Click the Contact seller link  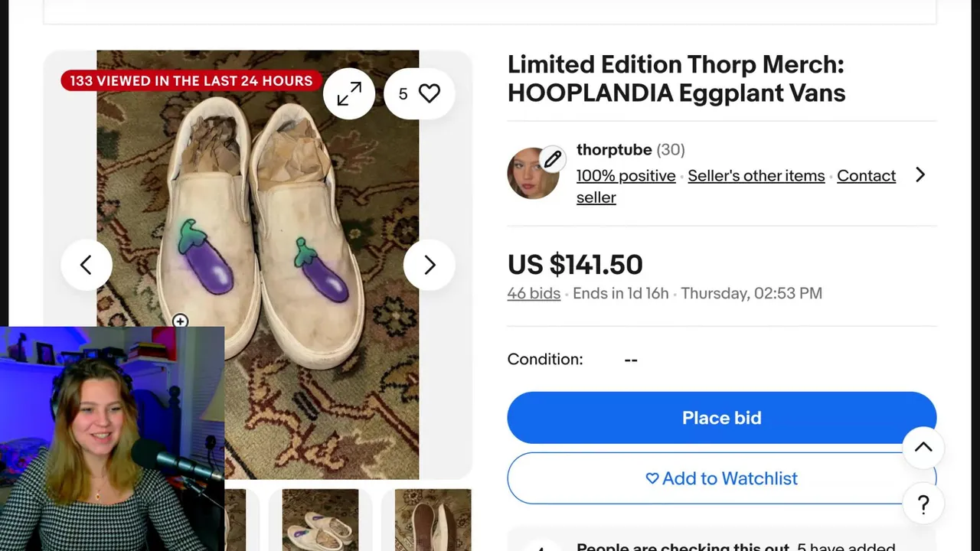tap(866, 176)
